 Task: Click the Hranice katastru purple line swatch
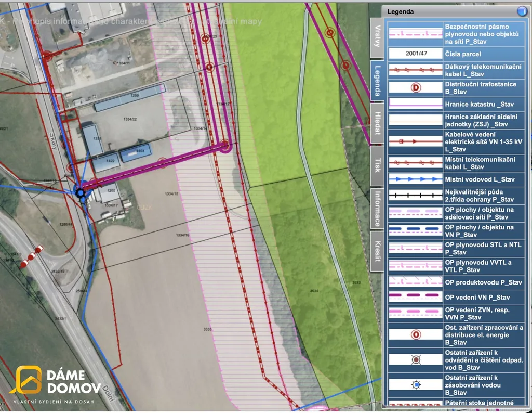[x=415, y=104]
